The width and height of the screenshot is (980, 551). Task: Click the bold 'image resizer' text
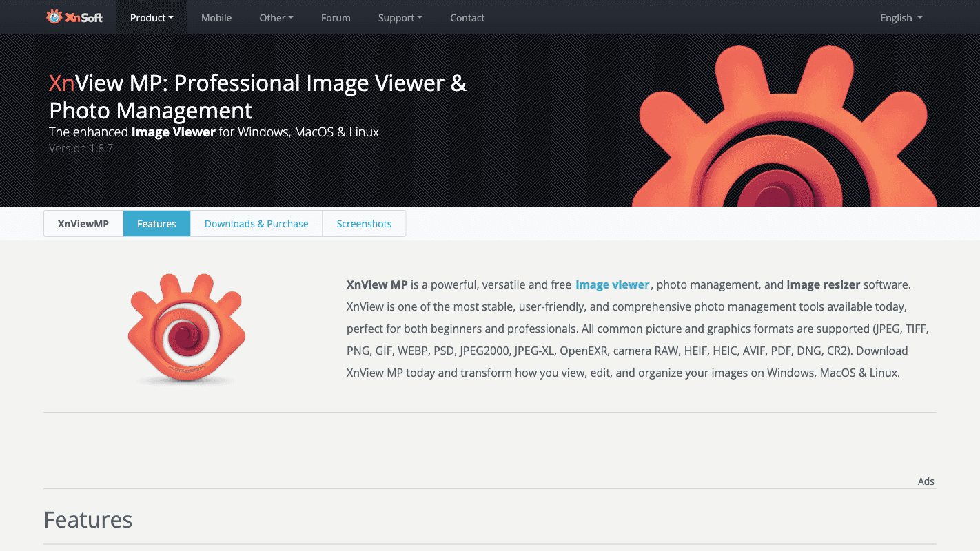pos(824,284)
